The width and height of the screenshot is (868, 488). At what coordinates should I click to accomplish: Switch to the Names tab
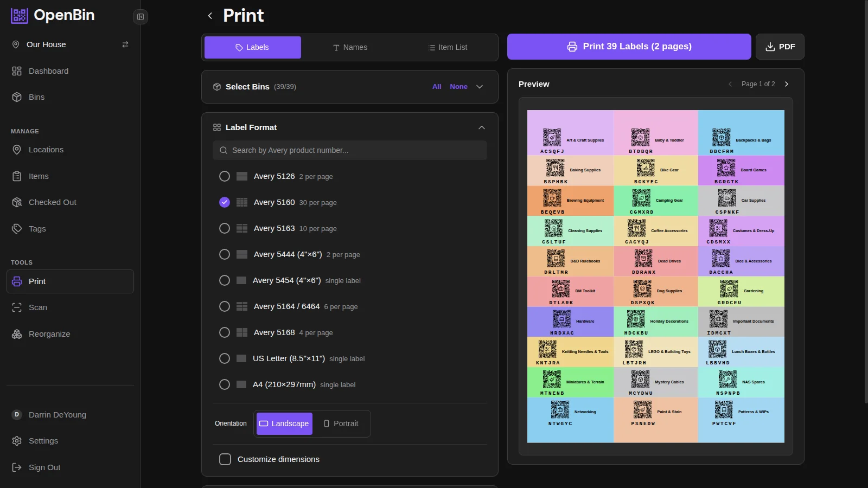click(x=350, y=47)
